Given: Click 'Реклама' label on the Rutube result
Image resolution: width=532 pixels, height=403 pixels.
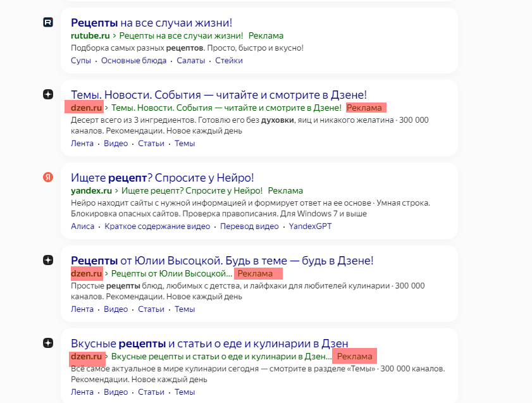Looking at the screenshot, I should tap(266, 35).
